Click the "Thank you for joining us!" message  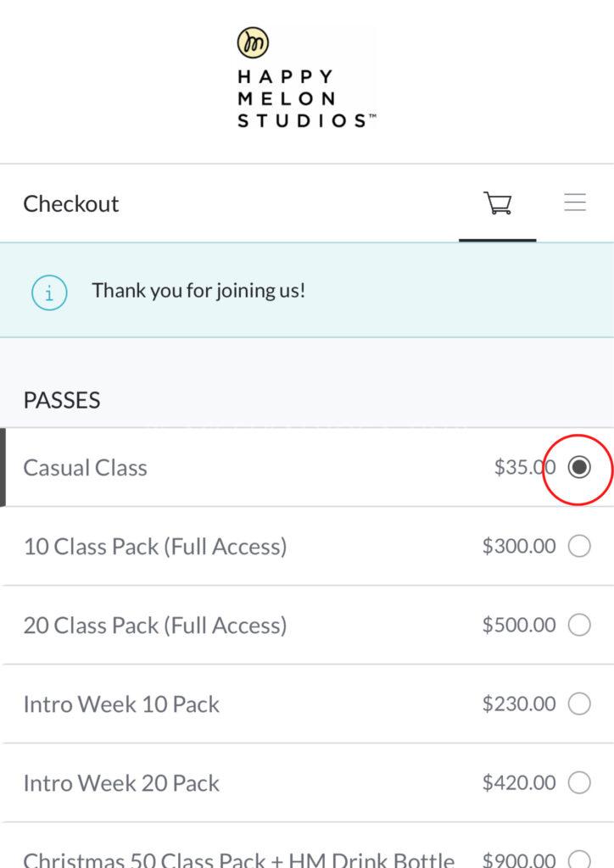(x=198, y=291)
